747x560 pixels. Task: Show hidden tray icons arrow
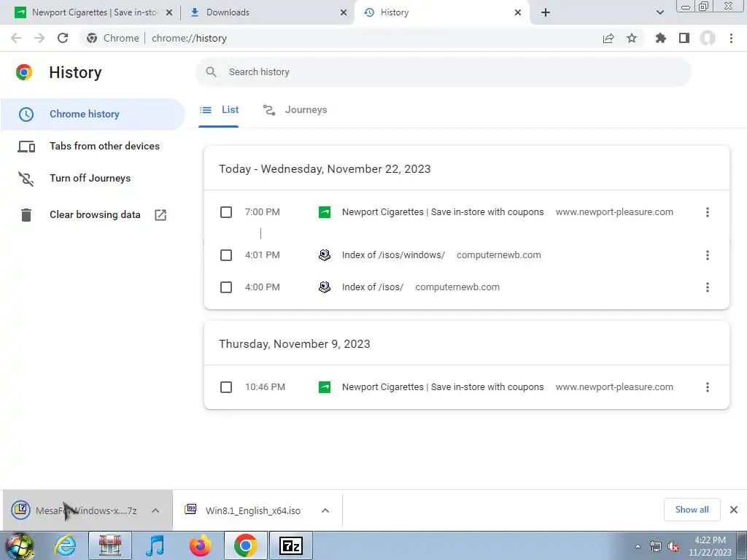638,546
